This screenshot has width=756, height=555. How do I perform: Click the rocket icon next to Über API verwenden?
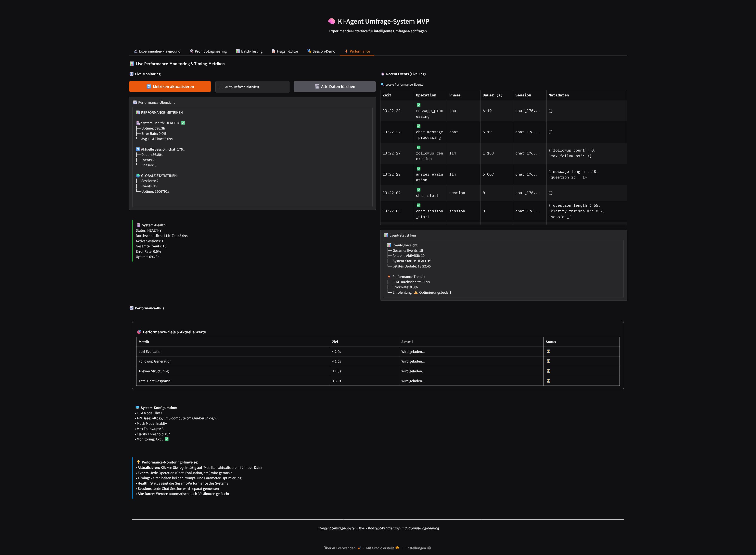359,548
